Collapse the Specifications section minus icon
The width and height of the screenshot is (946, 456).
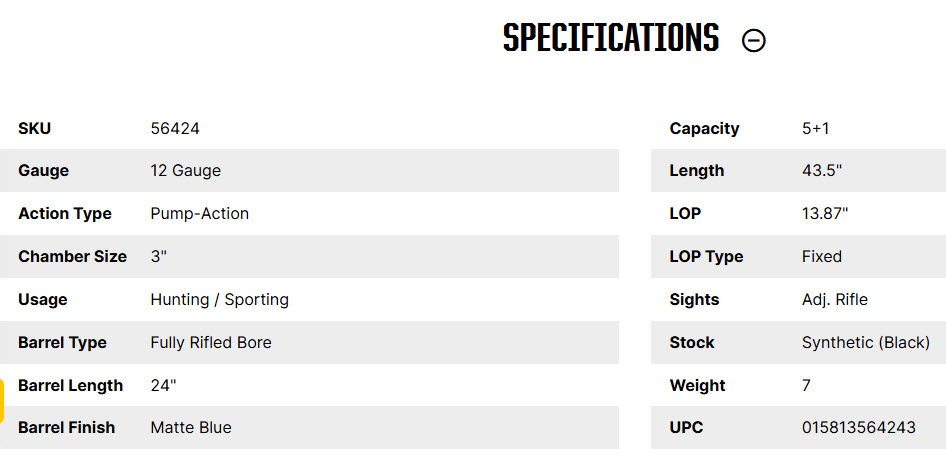754,40
